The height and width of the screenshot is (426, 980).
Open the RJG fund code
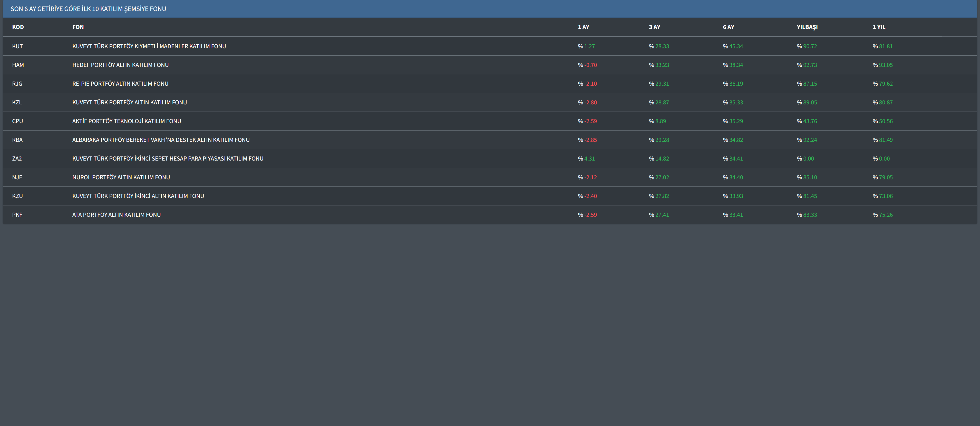click(x=17, y=84)
